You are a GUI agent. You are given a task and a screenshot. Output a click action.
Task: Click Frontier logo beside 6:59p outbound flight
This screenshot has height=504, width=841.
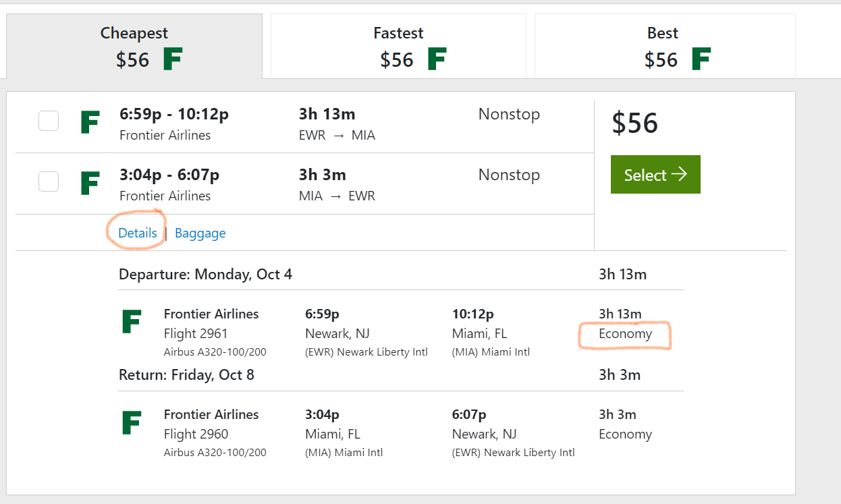point(90,122)
